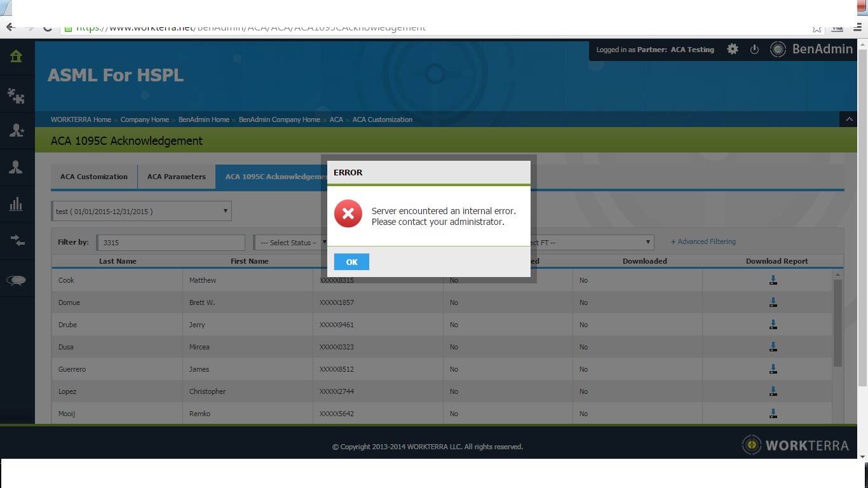Download report for Christopher Lopez
Image resolution: width=868 pixels, height=488 pixels.
point(773,391)
